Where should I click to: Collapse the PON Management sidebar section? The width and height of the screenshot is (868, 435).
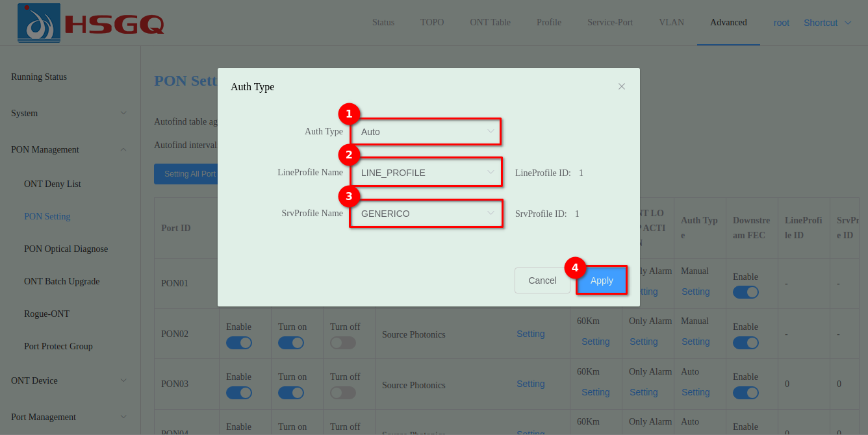(70, 149)
